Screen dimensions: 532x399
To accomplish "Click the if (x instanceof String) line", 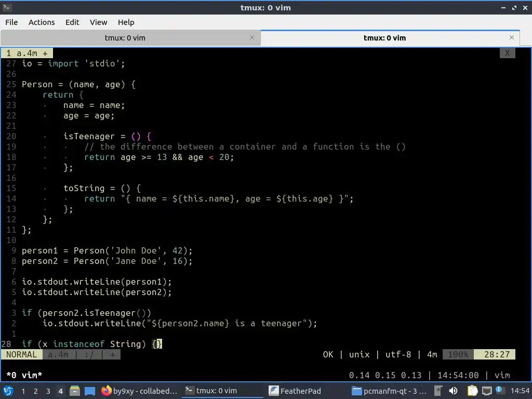I will (91, 344).
